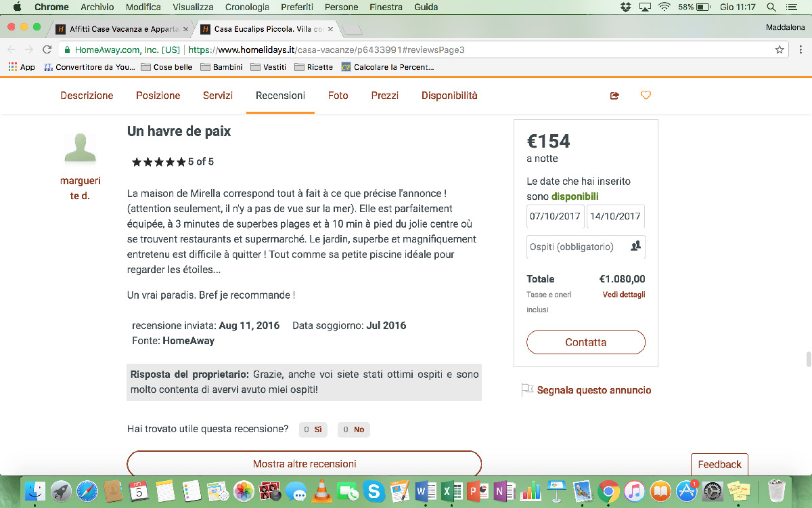812x508 pixels.
Task: Open Photos app from the dock
Action: click(244, 490)
